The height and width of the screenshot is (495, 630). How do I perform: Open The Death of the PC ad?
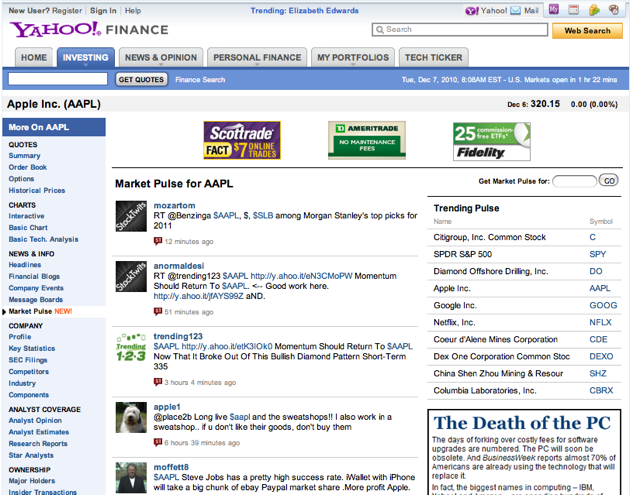524,452
